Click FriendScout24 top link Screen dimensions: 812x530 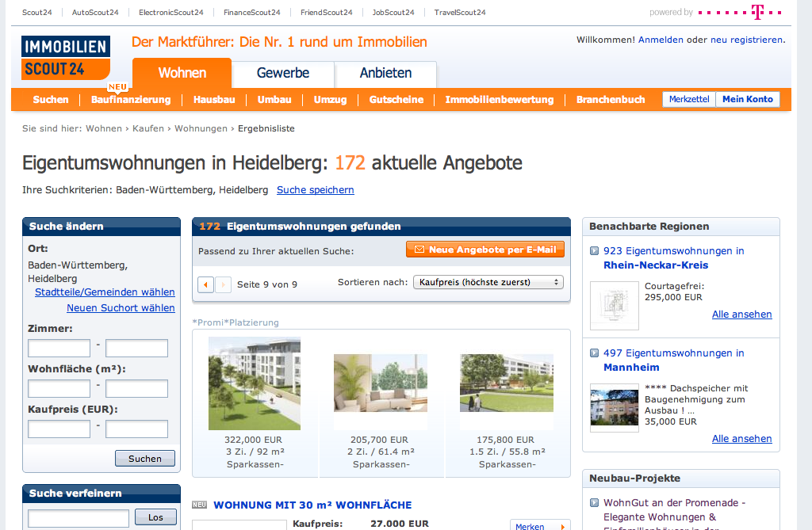click(326, 13)
